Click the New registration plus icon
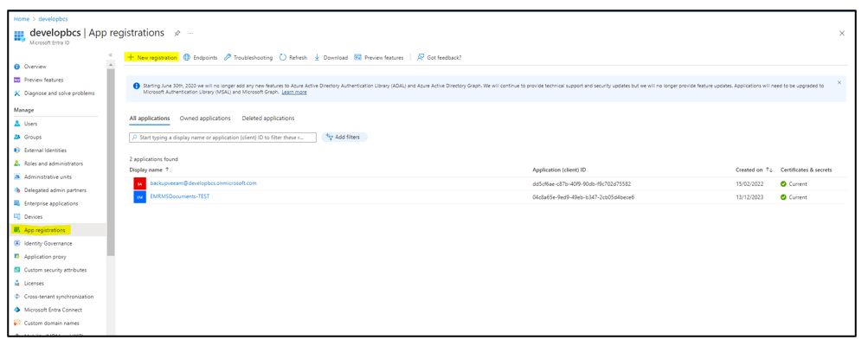This screenshot has width=868, height=346. pos(131,58)
